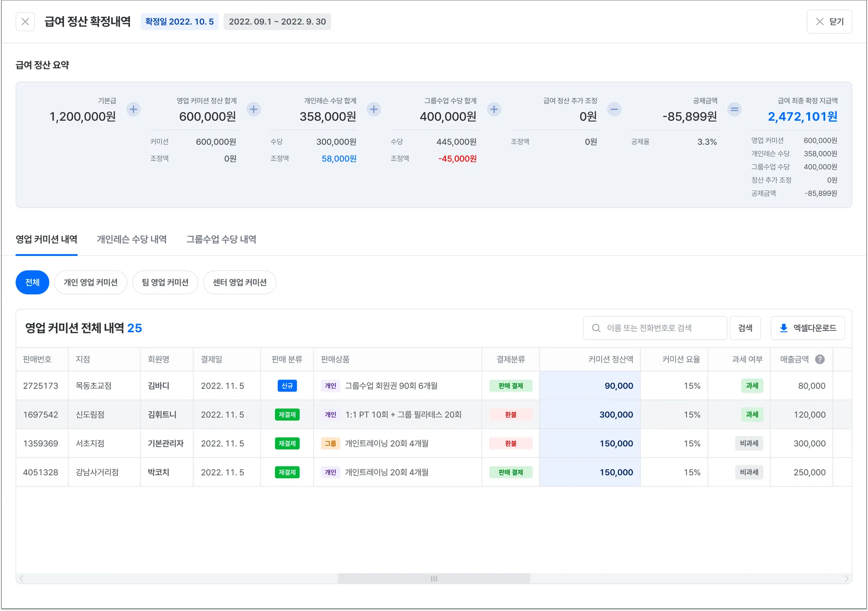The image size is (868, 611).
Task: Click the minus icon before 공제금액
Action: pyautogui.click(x=614, y=110)
